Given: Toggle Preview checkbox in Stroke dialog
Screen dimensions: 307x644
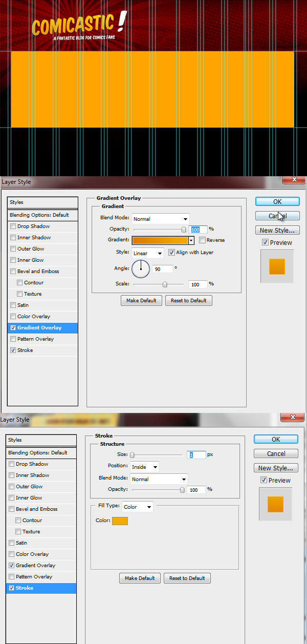Looking at the screenshot, I should click(263, 480).
